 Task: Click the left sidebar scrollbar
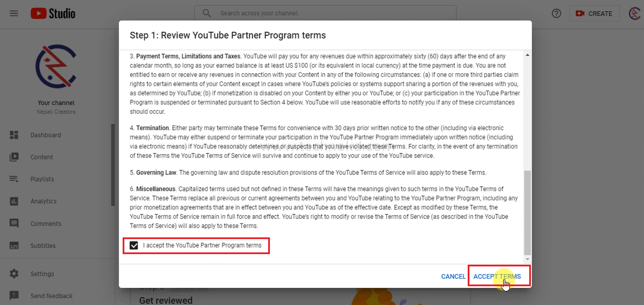[113, 165]
